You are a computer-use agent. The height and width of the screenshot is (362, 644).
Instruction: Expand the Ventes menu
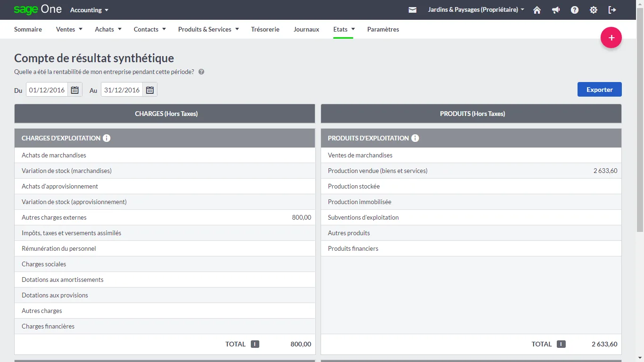coord(69,29)
